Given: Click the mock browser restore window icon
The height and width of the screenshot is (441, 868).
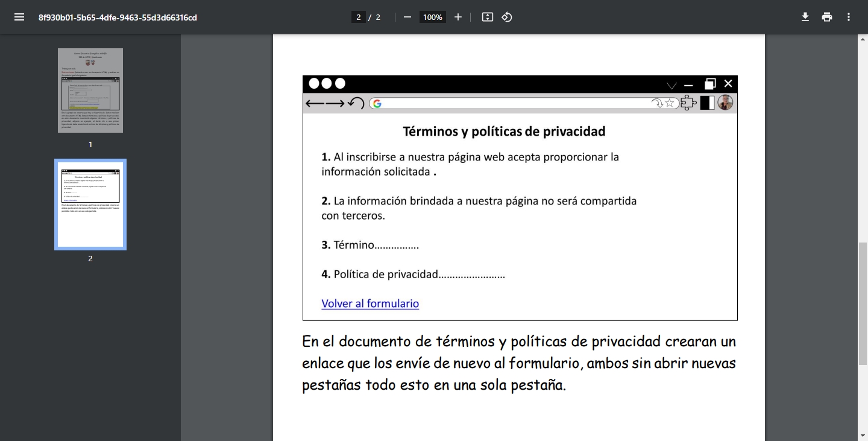Looking at the screenshot, I should 710,84.
